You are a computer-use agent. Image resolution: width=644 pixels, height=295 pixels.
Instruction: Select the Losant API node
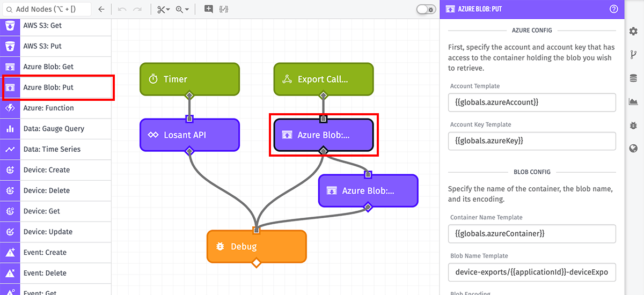(189, 135)
